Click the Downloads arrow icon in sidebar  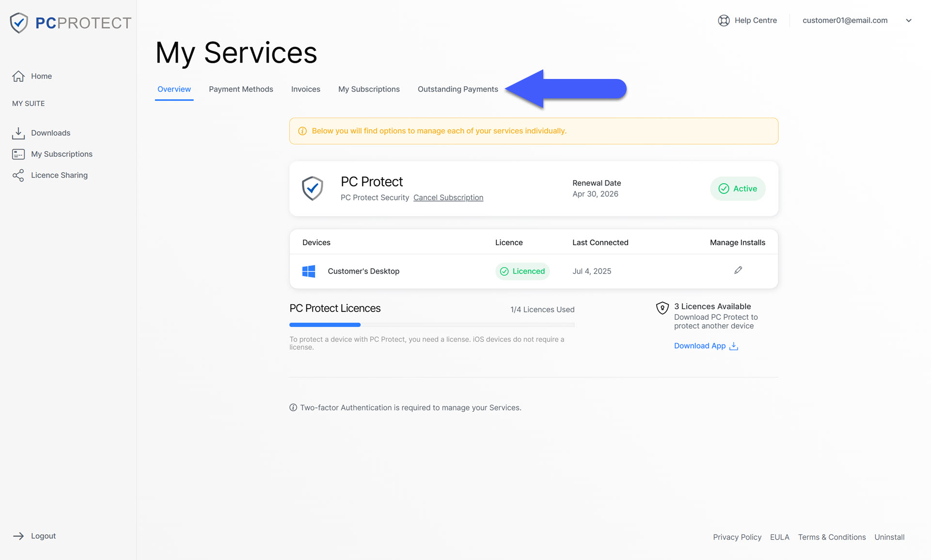pos(18,133)
